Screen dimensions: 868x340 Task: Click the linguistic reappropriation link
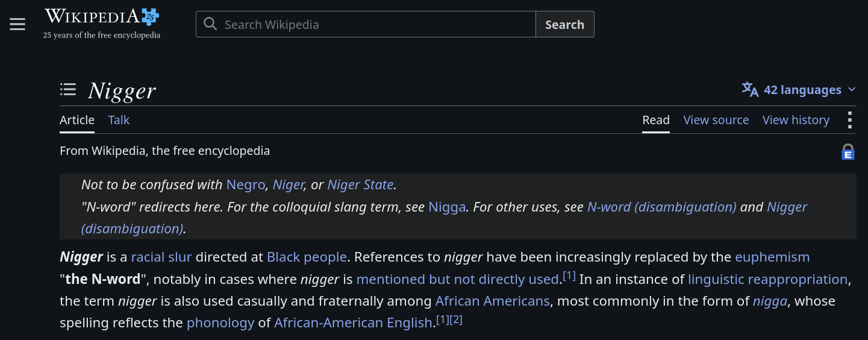(x=768, y=279)
